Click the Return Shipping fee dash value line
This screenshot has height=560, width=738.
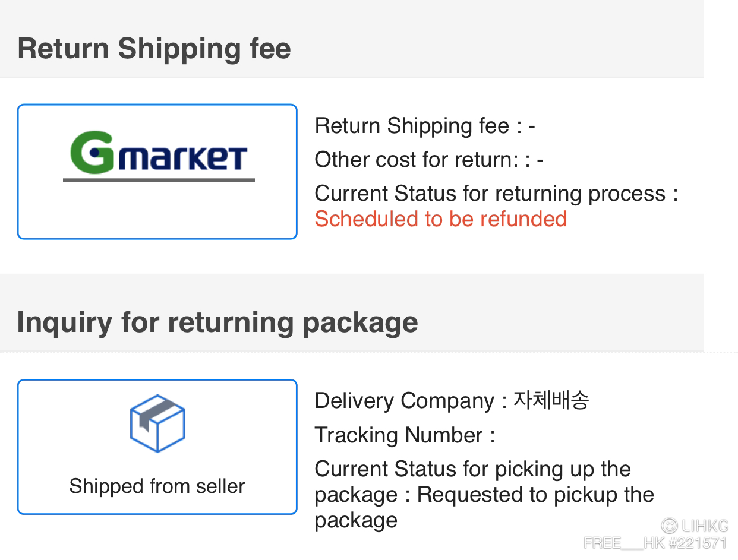425,126
